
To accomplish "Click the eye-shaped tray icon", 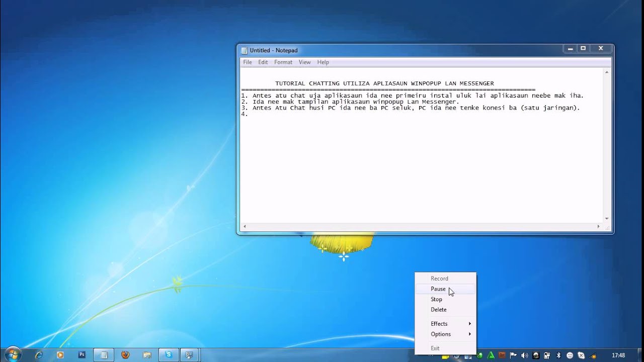I will pos(536,355).
